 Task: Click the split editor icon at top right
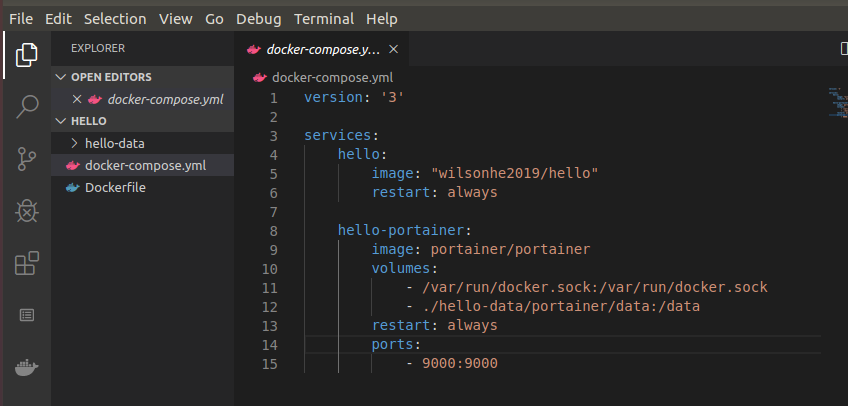coord(844,49)
